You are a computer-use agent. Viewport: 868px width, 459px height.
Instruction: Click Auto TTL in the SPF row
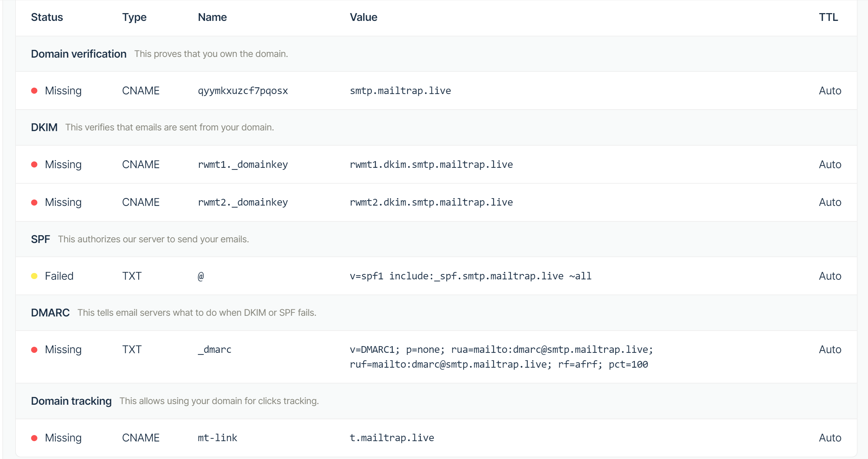coord(830,276)
